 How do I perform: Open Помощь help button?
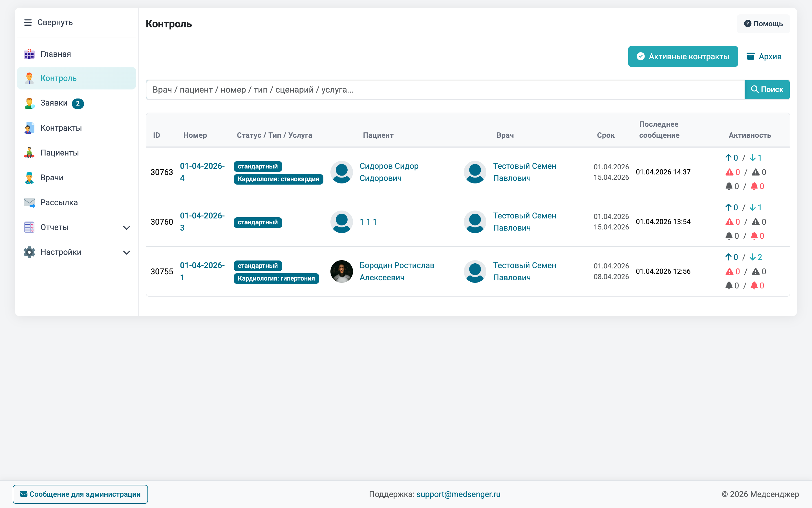click(763, 24)
